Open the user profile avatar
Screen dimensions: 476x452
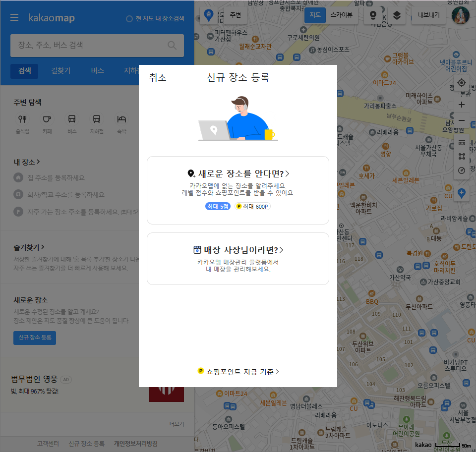coord(461,15)
